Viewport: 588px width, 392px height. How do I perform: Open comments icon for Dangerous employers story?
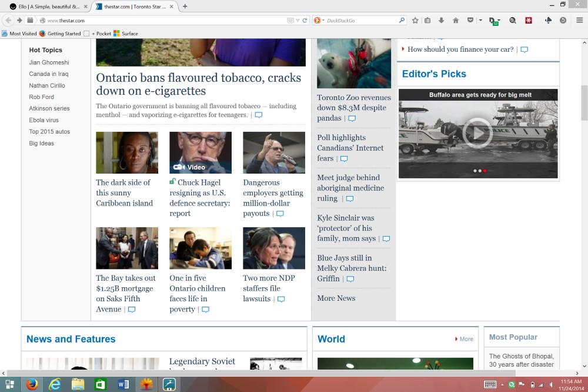coord(280,214)
